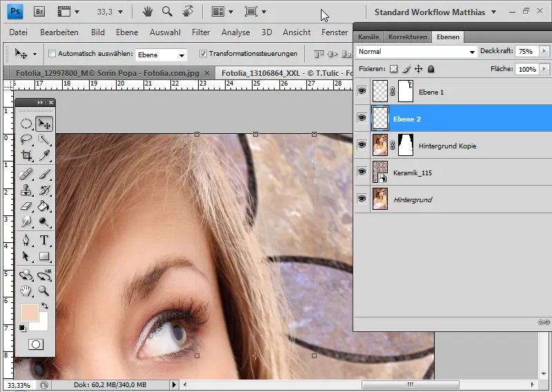The height and width of the screenshot is (392, 552).
Task: Select the Burn tool
Action: pyautogui.click(x=44, y=222)
